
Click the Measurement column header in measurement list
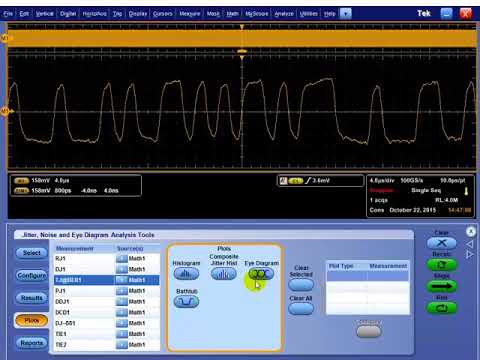(x=75, y=249)
